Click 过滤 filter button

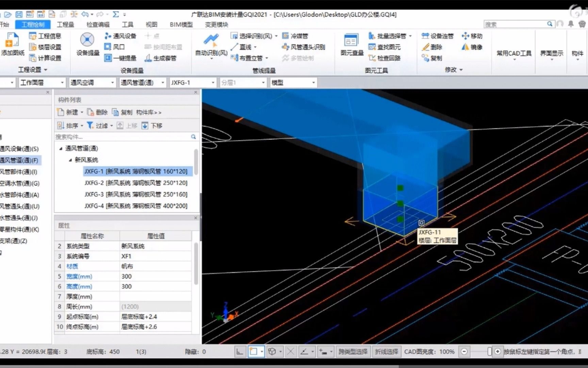[100, 126]
